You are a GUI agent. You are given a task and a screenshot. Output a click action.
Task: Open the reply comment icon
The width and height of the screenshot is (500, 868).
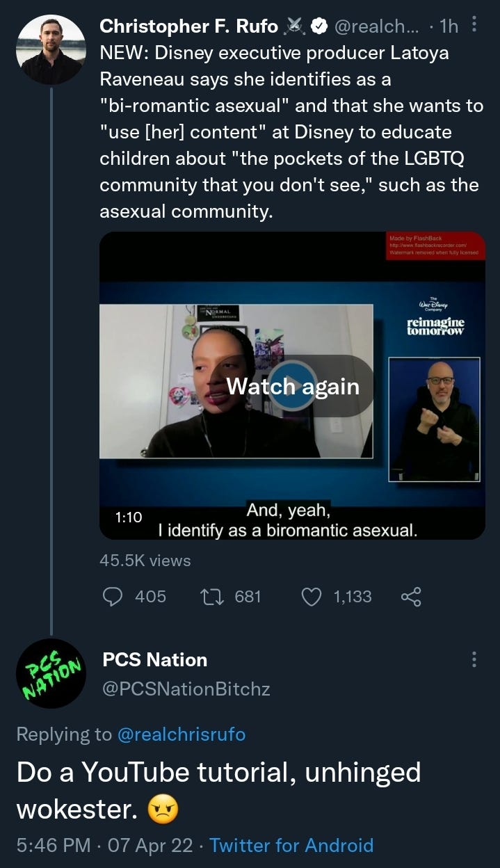pyautogui.click(x=113, y=596)
